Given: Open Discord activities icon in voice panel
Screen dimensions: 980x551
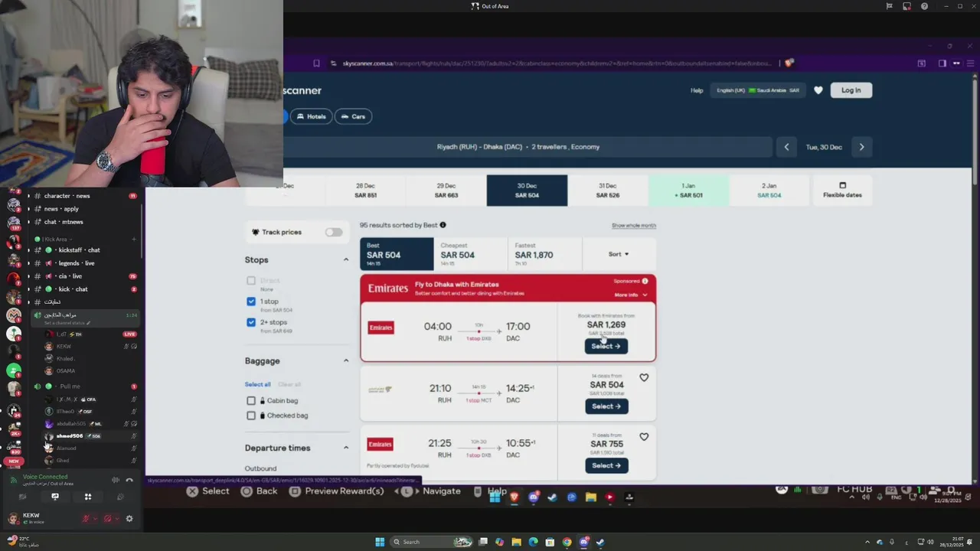Looking at the screenshot, I should [88, 497].
